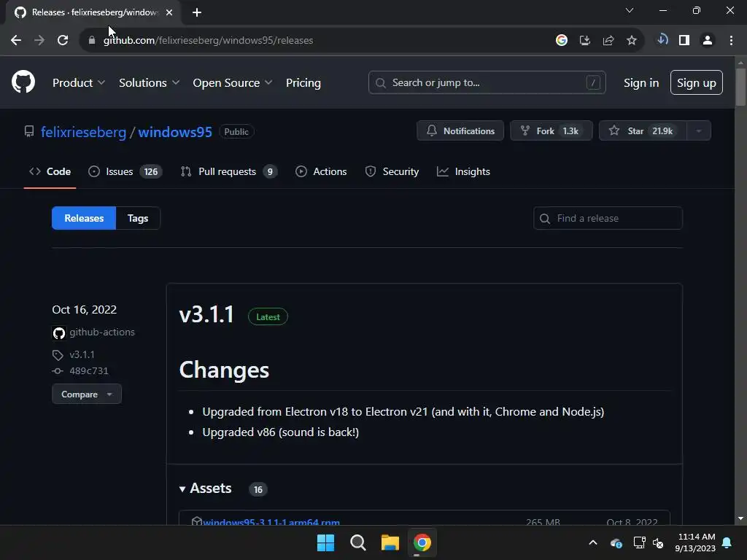Open the Issues tab
Screen dimensions: 747x560
click(125, 171)
